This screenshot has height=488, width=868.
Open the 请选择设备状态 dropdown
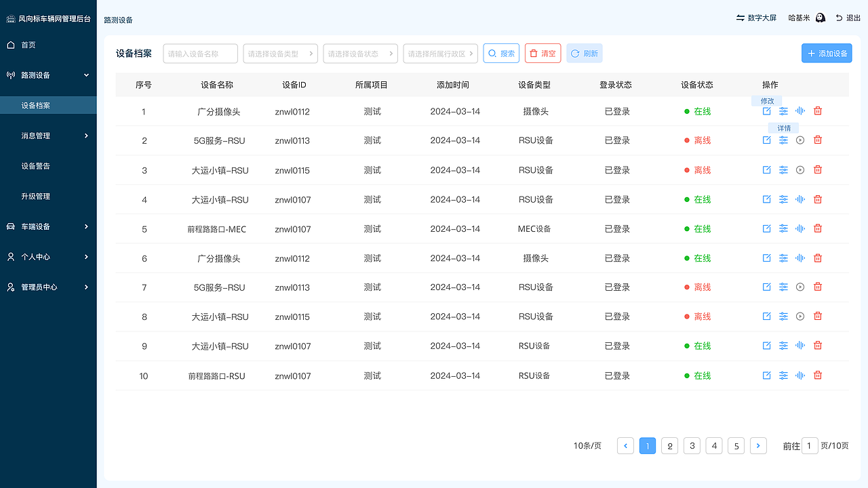[x=361, y=53]
